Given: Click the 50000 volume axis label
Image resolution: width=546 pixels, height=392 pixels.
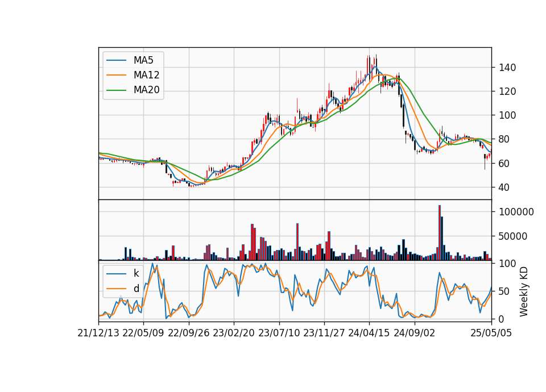Looking at the screenshot, I should (513, 236).
